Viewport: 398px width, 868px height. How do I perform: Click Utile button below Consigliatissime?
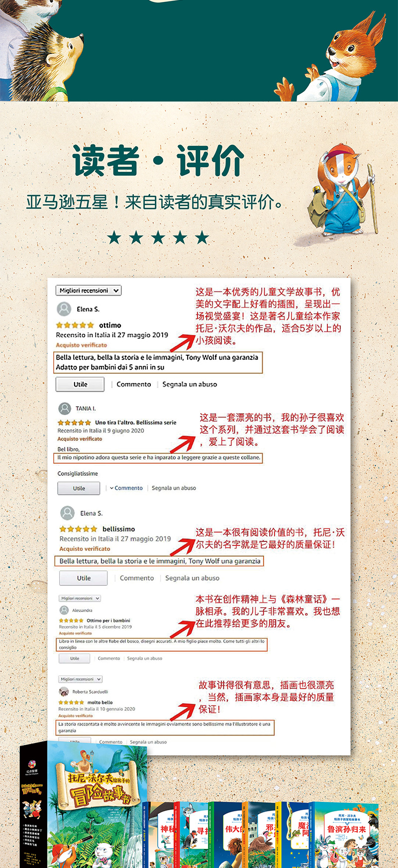(79, 488)
